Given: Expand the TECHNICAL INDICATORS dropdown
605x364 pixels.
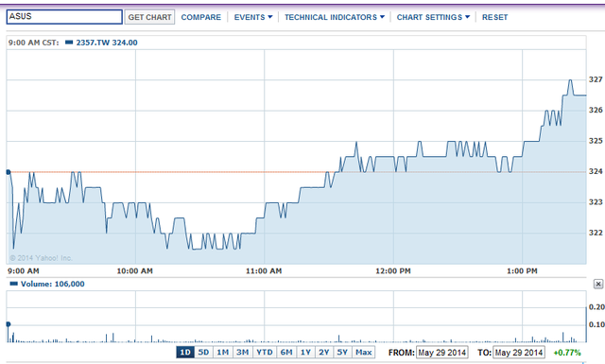Looking at the screenshot, I should point(335,17).
